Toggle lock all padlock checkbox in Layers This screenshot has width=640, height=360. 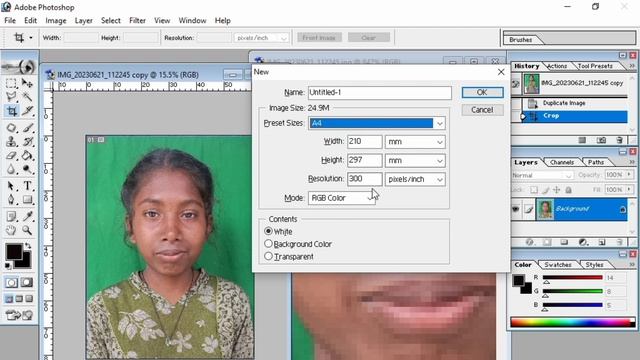coord(568,190)
